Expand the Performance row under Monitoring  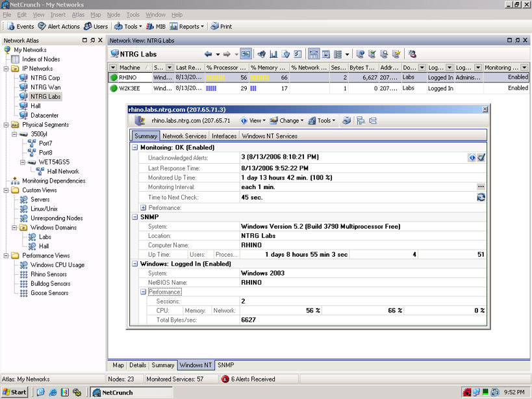pyautogui.click(x=144, y=208)
